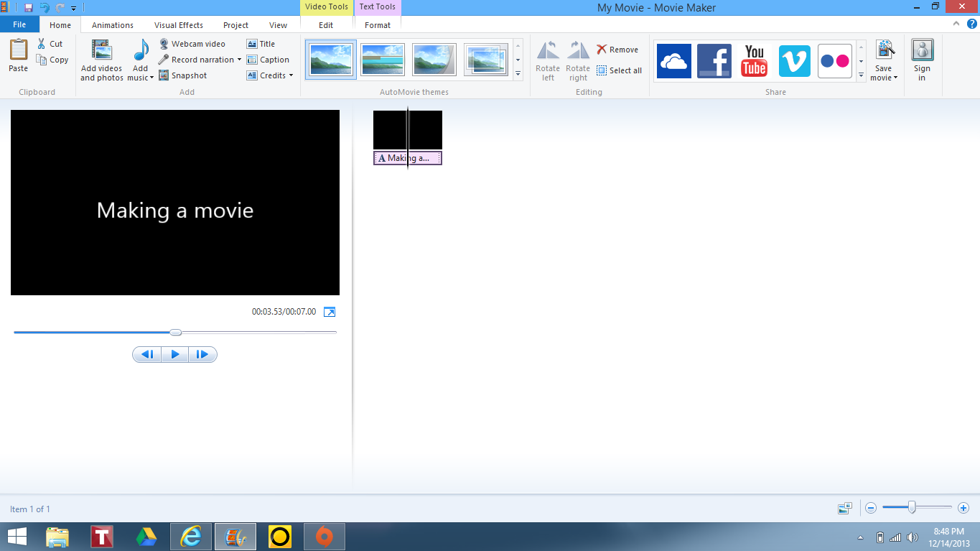
Task: Click the preview seek bar handle
Action: tap(176, 332)
